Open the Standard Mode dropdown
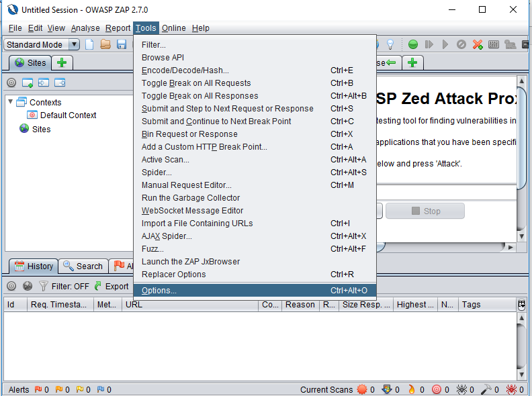The image size is (532, 396). 42,44
